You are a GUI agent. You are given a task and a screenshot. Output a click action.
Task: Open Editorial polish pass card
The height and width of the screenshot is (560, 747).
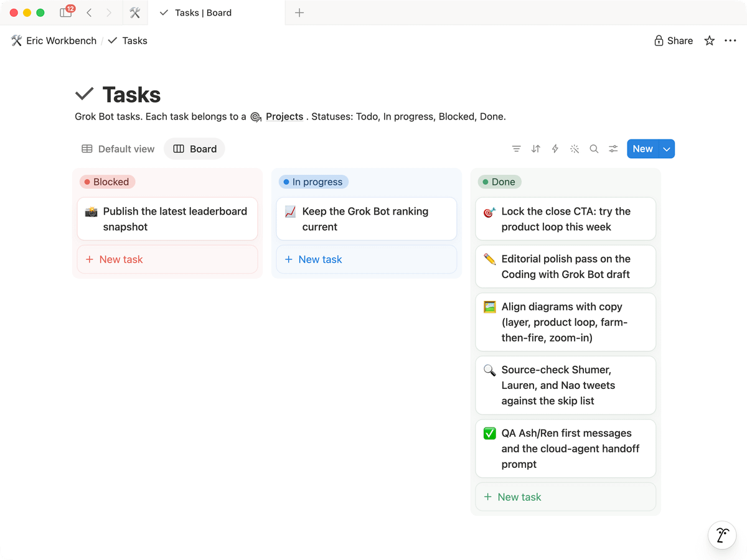tap(566, 266)
